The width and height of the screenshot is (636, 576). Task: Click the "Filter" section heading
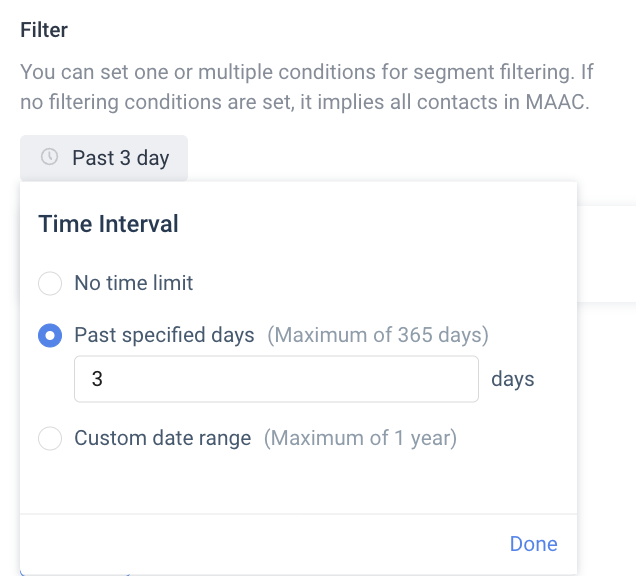(44, 28)
